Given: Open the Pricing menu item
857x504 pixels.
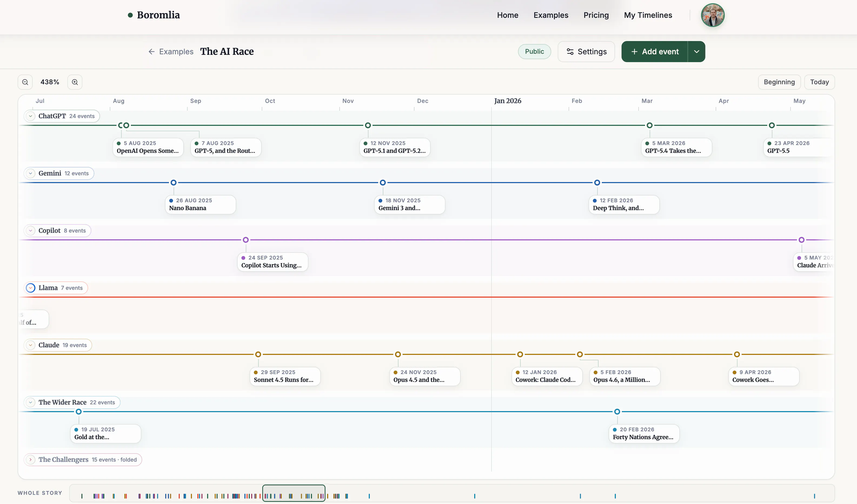Looking at the screenshot, I should 596,15.
